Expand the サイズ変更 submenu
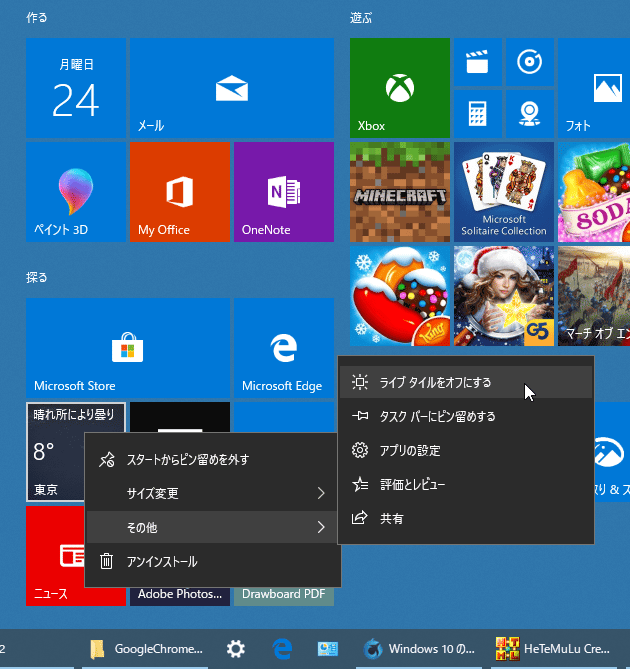 pyautogui.click(x=212, y=494)
